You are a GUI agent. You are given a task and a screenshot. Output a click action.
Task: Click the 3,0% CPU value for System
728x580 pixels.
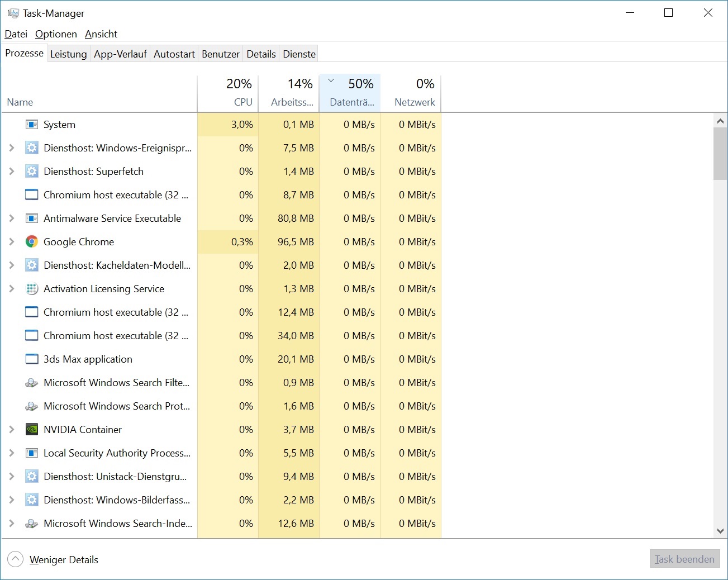[x=242, y=125]
